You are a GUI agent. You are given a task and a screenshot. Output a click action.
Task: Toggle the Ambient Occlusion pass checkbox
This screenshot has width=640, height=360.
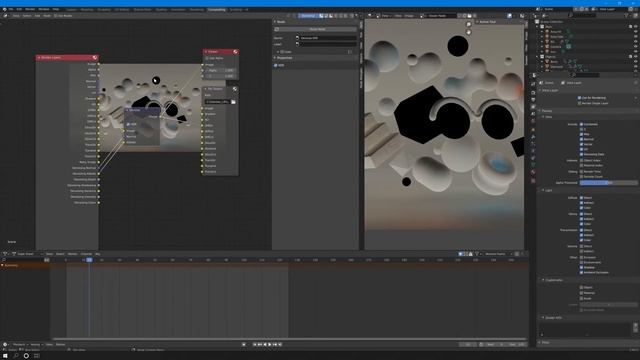pos(581,272)
